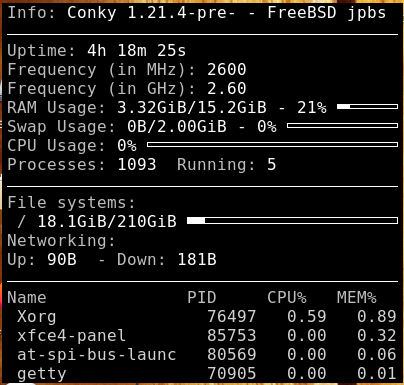Click the Swap value 0B/2.00GiB
404x385 pixels.
[x=177, y=127]
